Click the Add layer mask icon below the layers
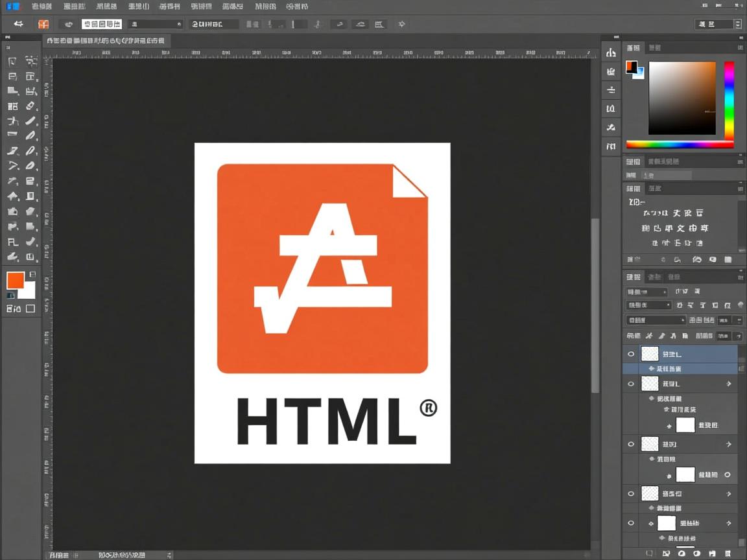Image resolution: width=747 pixels, height=560 pixels. point(682,554)
